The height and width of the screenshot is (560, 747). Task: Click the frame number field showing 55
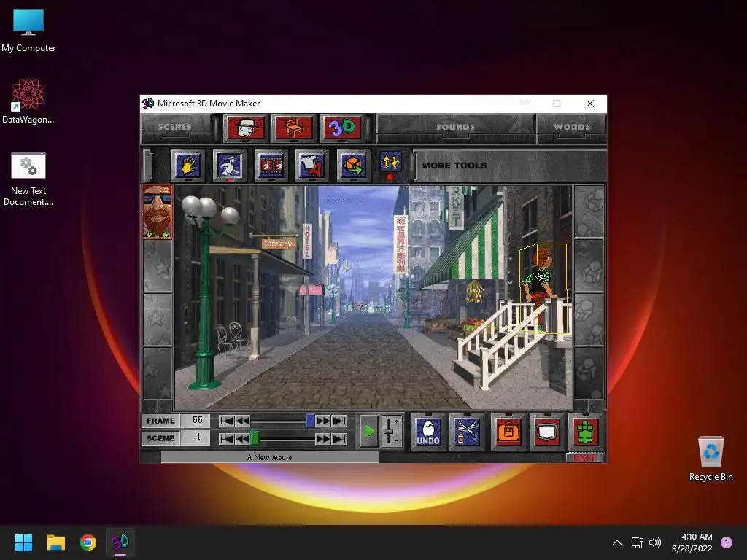tap(196, 421)
